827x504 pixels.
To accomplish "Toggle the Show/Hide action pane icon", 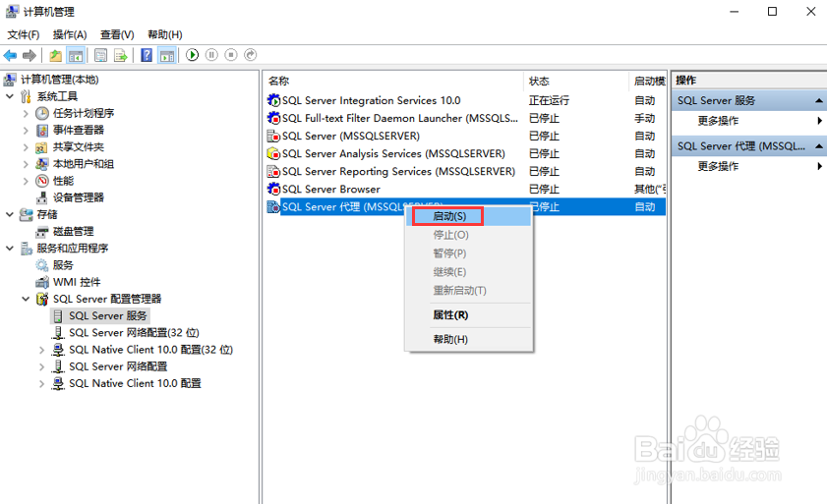I will click(x=167, y=55).
